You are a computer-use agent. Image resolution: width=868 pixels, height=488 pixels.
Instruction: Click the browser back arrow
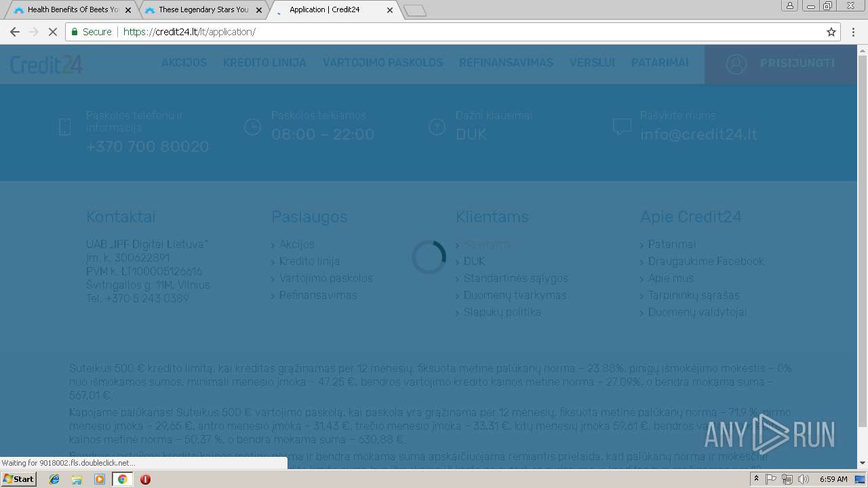click(x=15, y=32)
